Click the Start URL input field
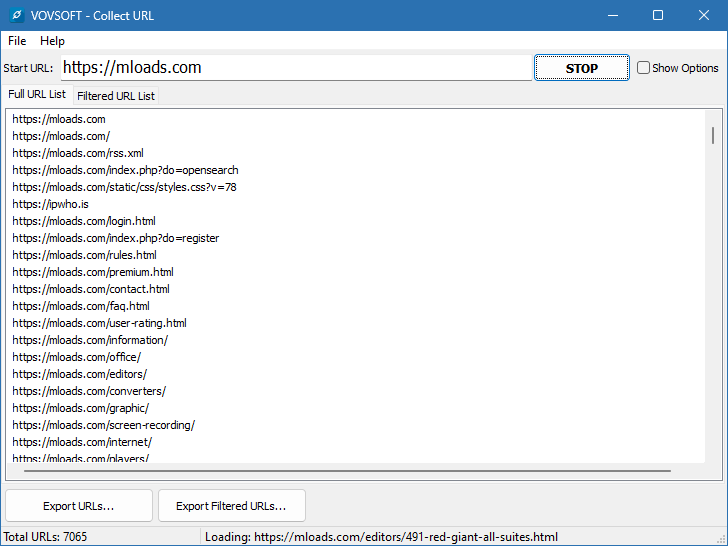This screenshot has height=546, width=728. pos(296,68)
